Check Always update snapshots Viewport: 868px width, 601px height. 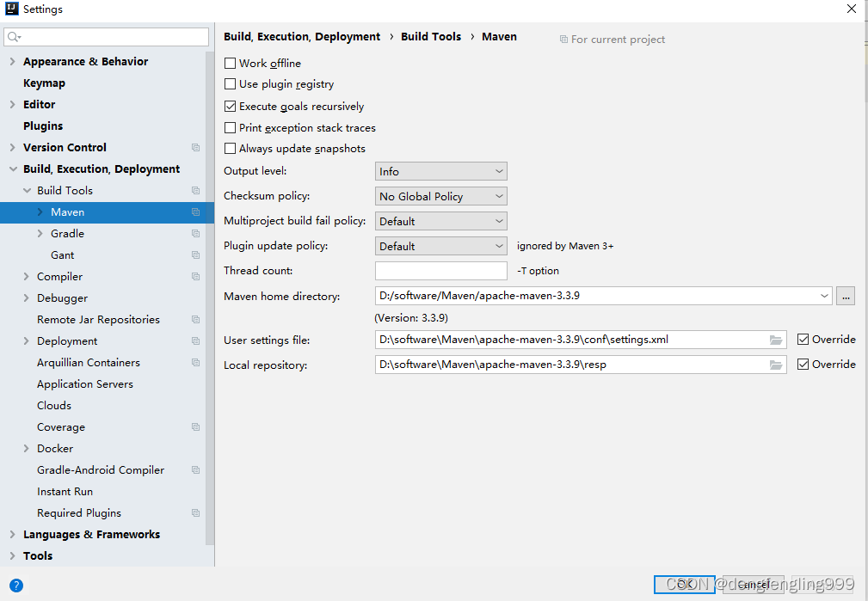point(230,148)
